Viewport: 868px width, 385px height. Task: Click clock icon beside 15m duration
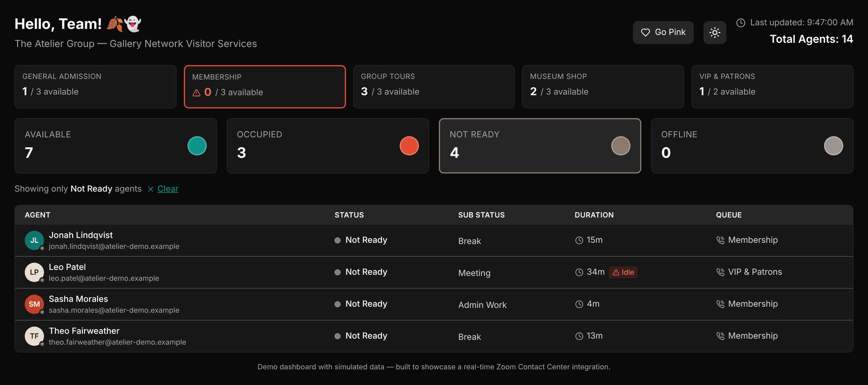click(579, 240)
